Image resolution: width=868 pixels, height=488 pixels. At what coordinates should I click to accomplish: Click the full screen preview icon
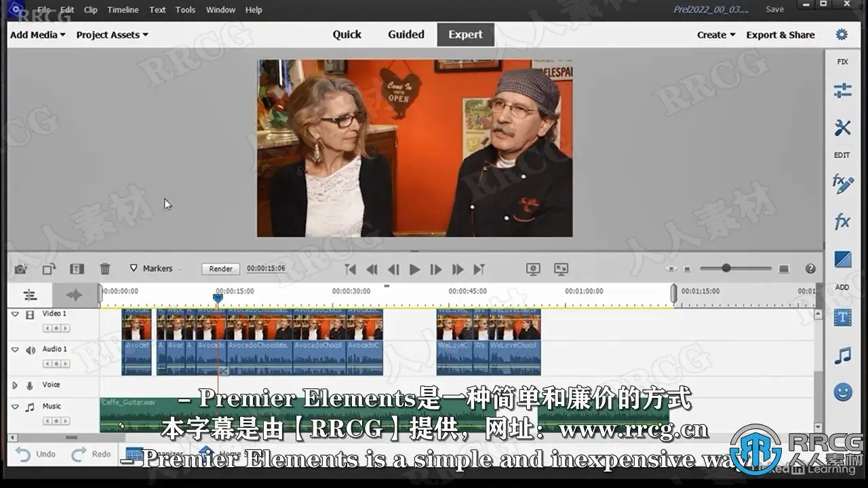[x=561, y=269]
